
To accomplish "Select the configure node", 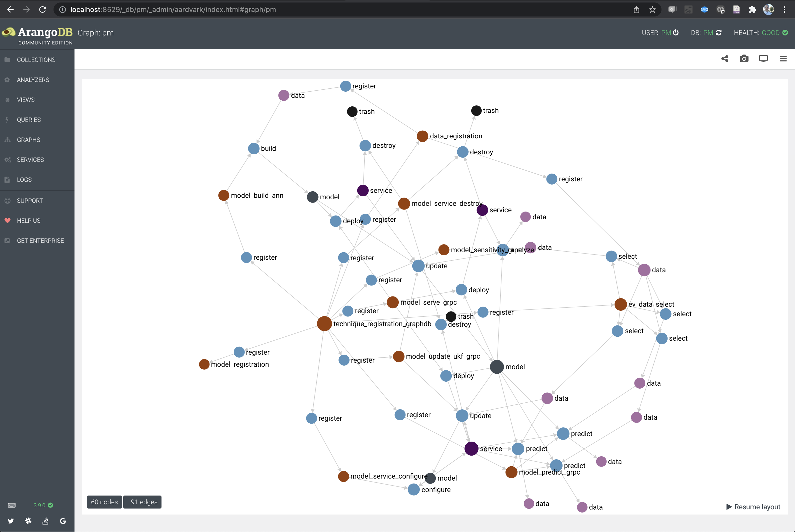I will click(x=413, y=489).
